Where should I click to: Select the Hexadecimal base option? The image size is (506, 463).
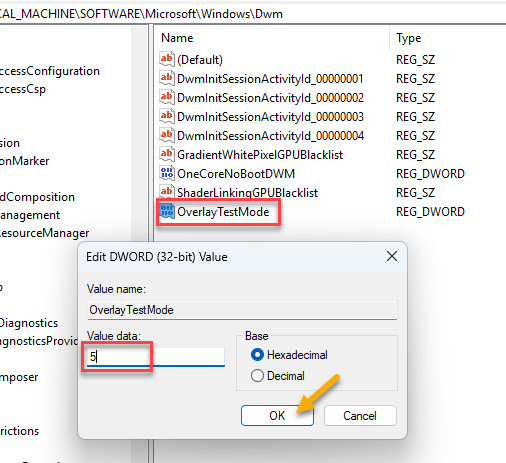coord(289,355)
